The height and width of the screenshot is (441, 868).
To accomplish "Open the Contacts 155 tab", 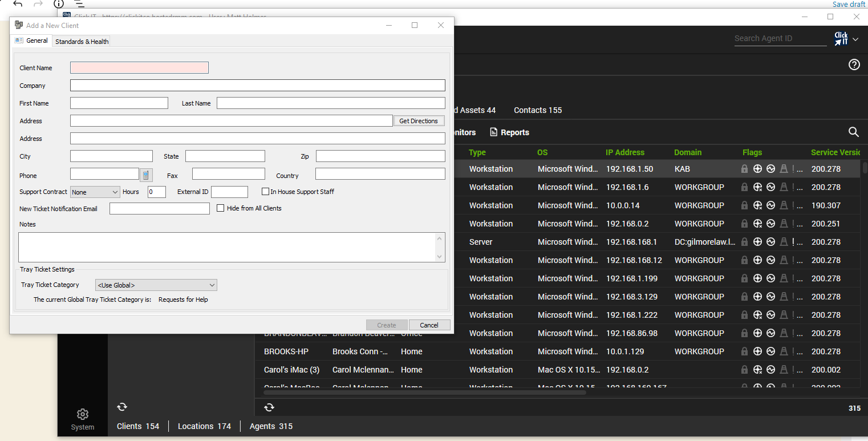I will 538,110.
